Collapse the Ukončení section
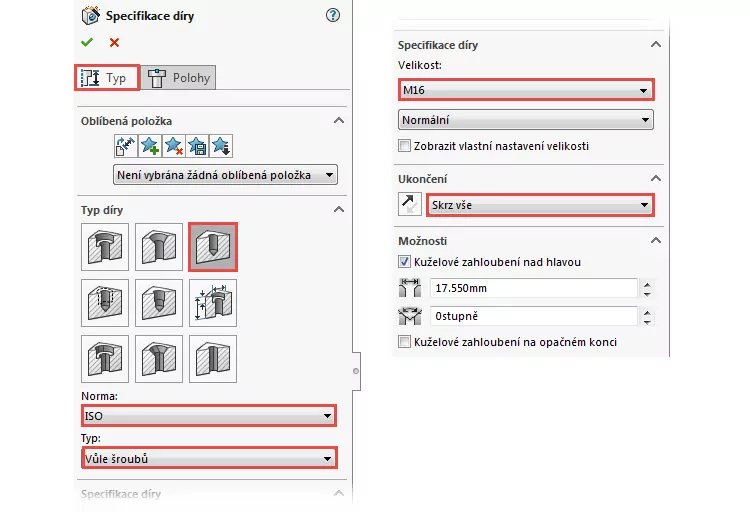Viewport: 750px width, 512px height. [656, 178]
